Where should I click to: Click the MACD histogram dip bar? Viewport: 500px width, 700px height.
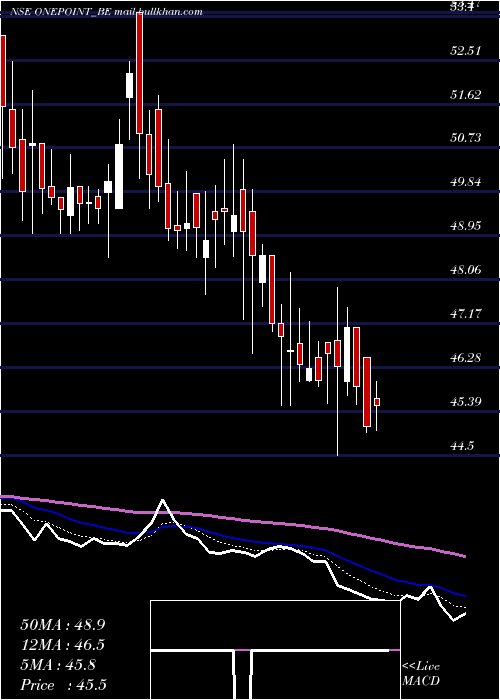pyautogui.click(x=243, y=674)
